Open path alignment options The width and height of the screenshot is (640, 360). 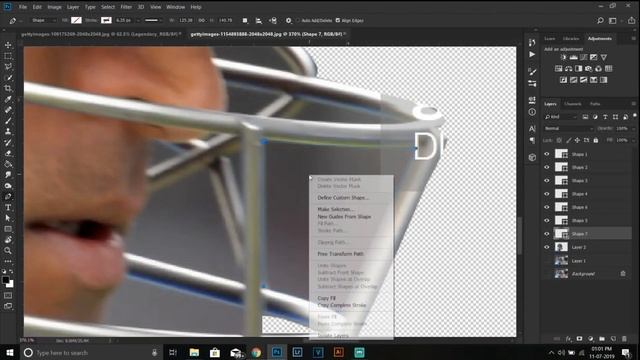258,20
